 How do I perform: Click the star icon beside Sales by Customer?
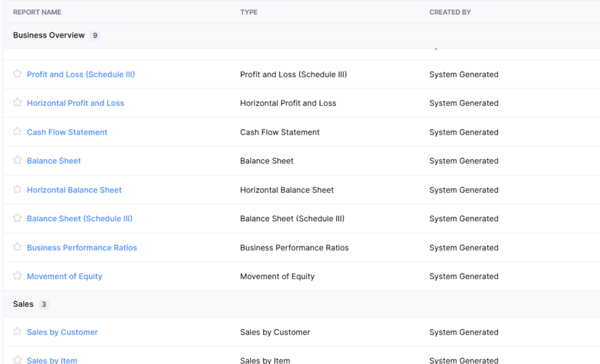pos(17,332)
